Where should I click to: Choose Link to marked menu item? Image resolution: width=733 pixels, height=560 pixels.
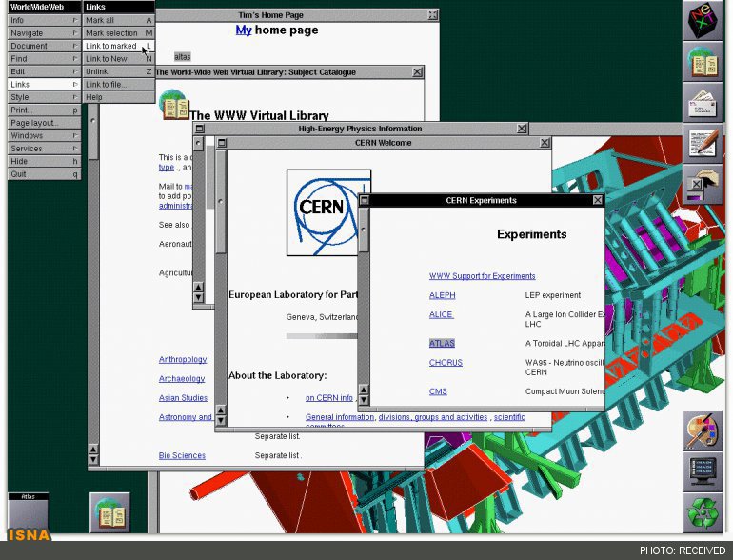pos(119,46)
